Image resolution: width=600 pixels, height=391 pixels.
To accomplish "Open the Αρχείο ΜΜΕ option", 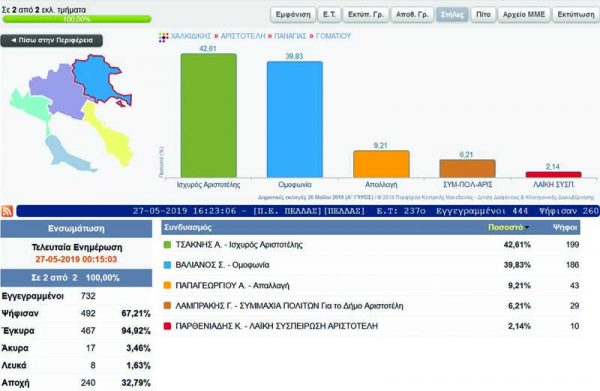I will (524, 15).
